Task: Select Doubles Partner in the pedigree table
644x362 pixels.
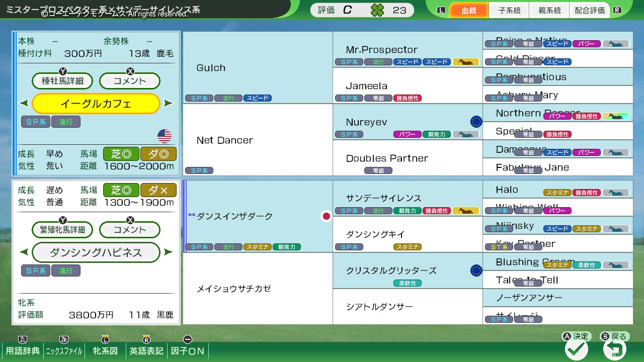Action: click(x=408, y=158)
